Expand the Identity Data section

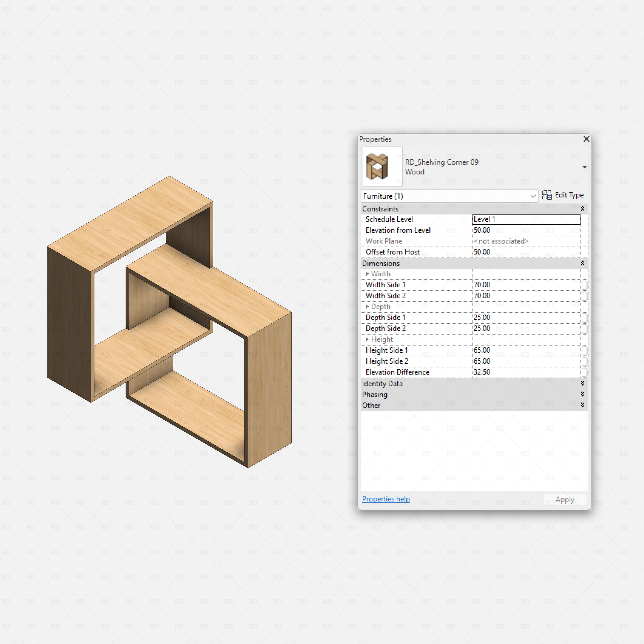583,383
